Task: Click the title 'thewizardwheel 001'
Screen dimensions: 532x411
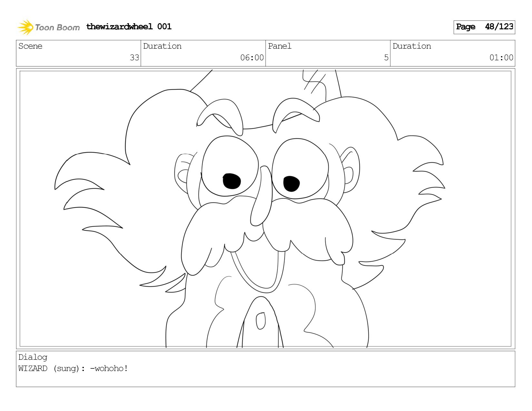Action: pyautogui.click(x=129, y=26)
